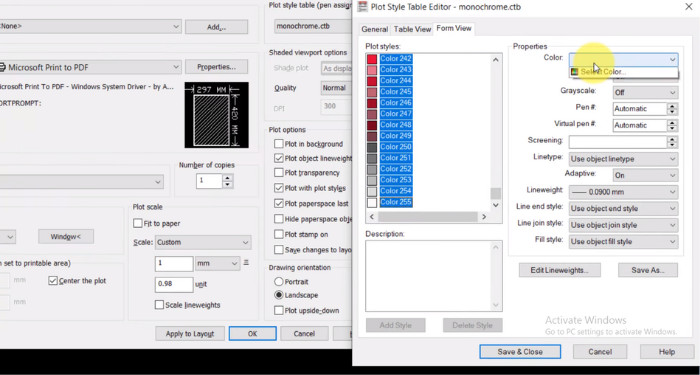Open the Color property dropdown
Viewport: 700px width, 375px height.
pyautogui.click(x=623, y=59)
